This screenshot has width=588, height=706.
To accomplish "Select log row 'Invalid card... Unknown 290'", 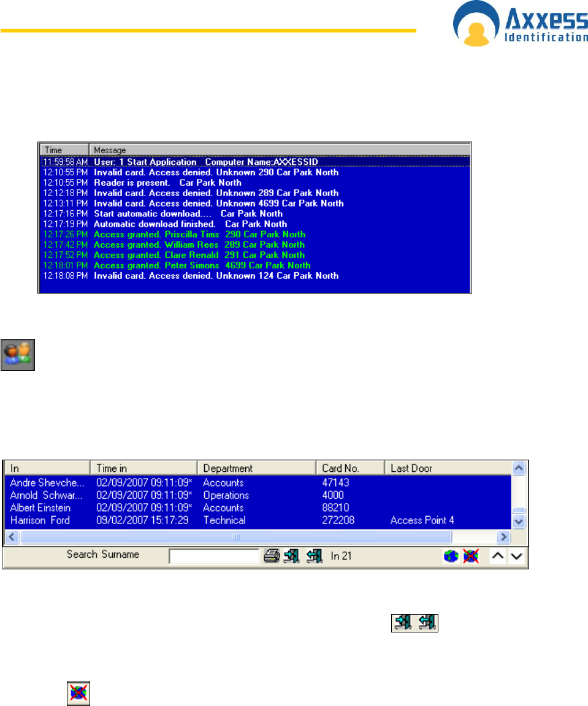I will (256, 172).
